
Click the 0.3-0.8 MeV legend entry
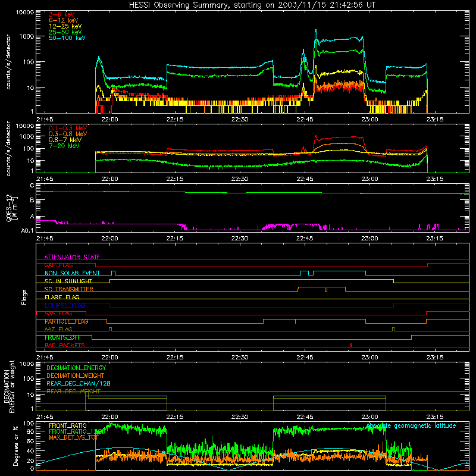point(68,134)
